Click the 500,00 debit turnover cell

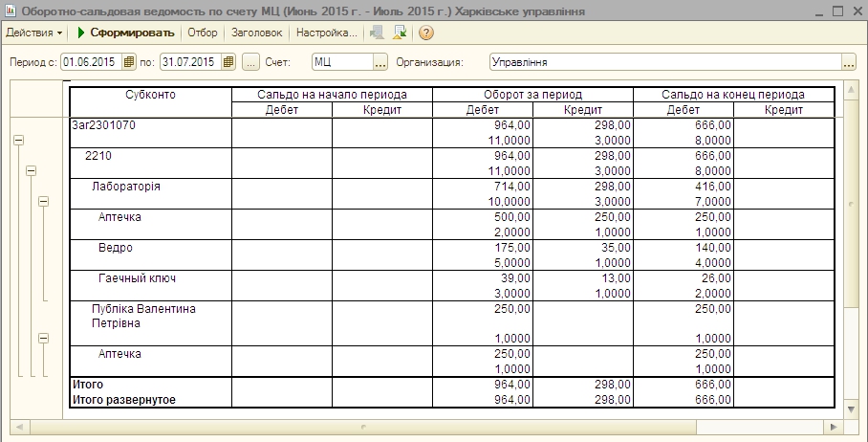512,216
